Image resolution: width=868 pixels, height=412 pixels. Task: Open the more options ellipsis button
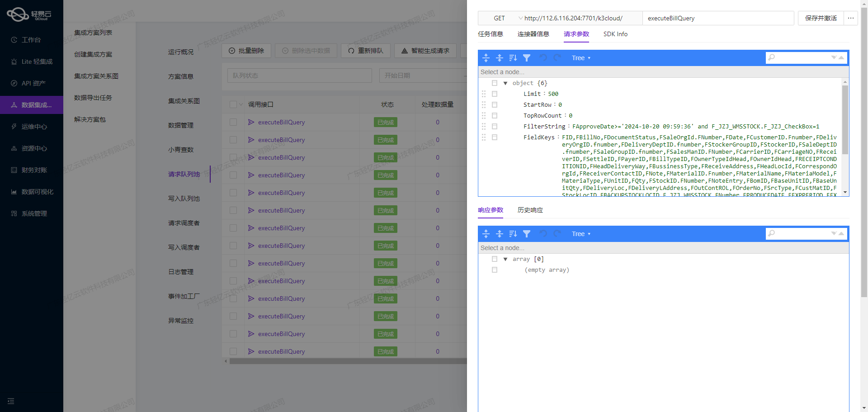click(851, 18)
